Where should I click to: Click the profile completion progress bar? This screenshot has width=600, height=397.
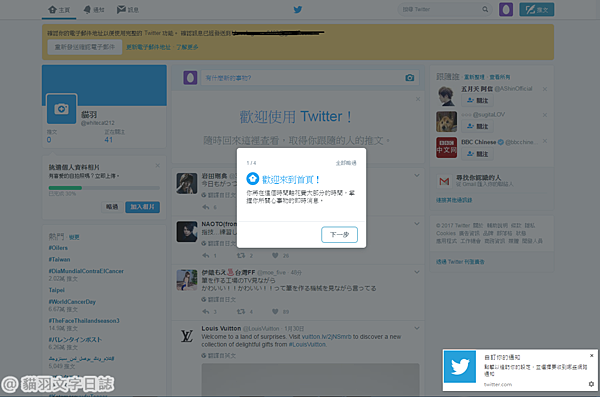pyautogui.click(x=104, y=188)
